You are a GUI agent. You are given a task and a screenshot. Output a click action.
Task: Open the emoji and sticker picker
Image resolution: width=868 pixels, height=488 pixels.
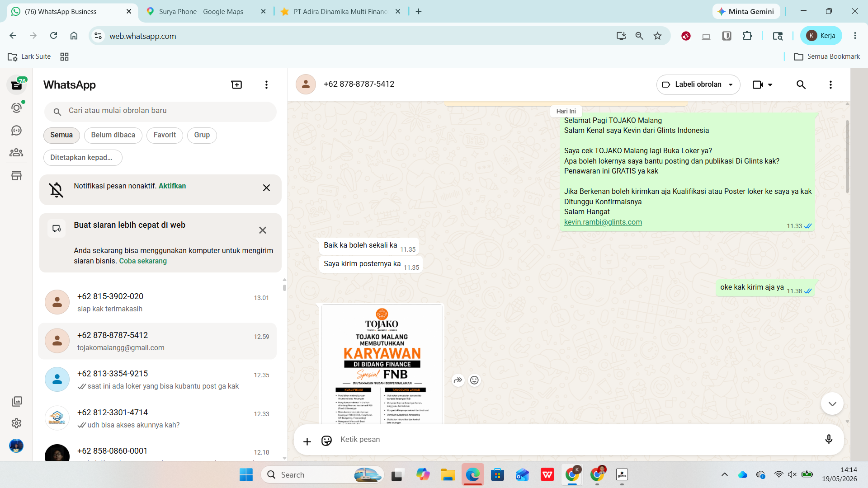(326, 441)
